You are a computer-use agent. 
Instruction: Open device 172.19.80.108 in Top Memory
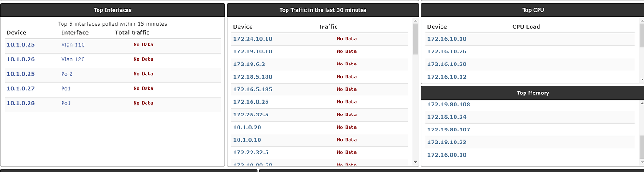(448, 104)
